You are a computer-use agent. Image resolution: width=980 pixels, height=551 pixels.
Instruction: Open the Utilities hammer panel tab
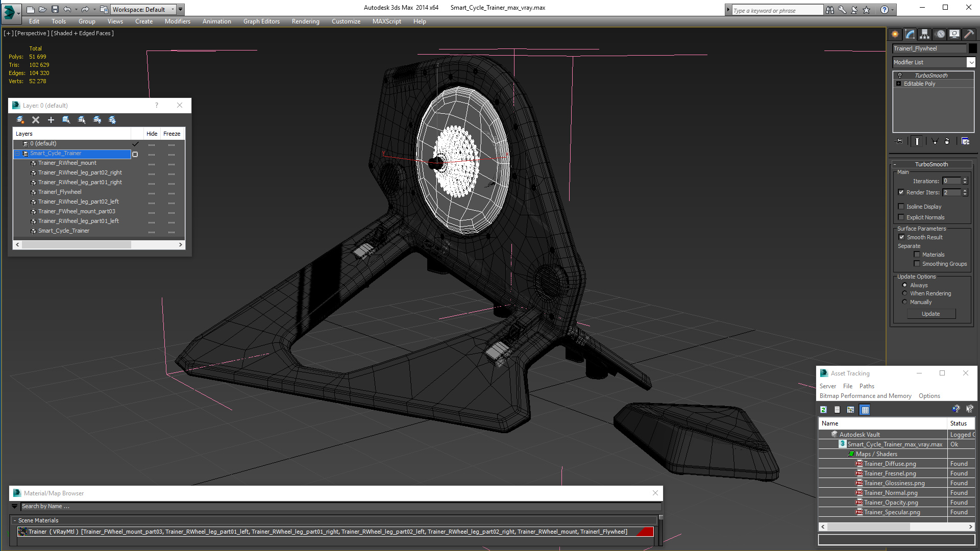(x=969, y=34)
